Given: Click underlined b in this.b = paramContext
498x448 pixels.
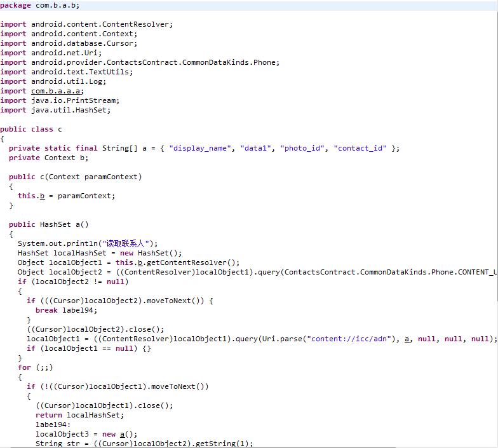Looking at the screenshot, I should coord(43,196).
